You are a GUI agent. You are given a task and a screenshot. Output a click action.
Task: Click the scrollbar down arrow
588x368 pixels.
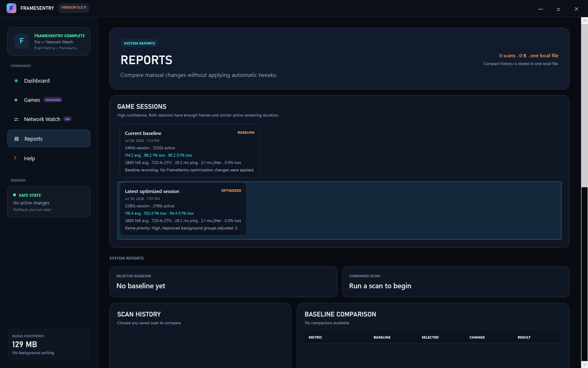point(584,364)
